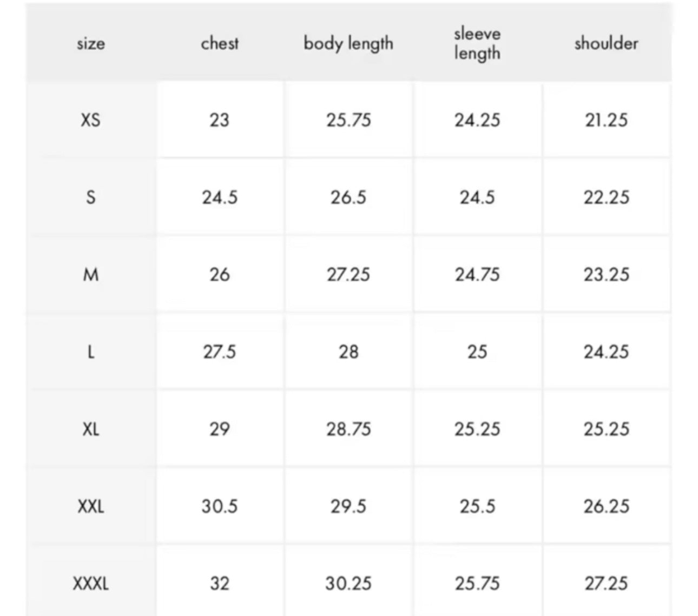Click the L body length value 28
The width and height of the screenshot is (698, 616).
tap(348, 352)
